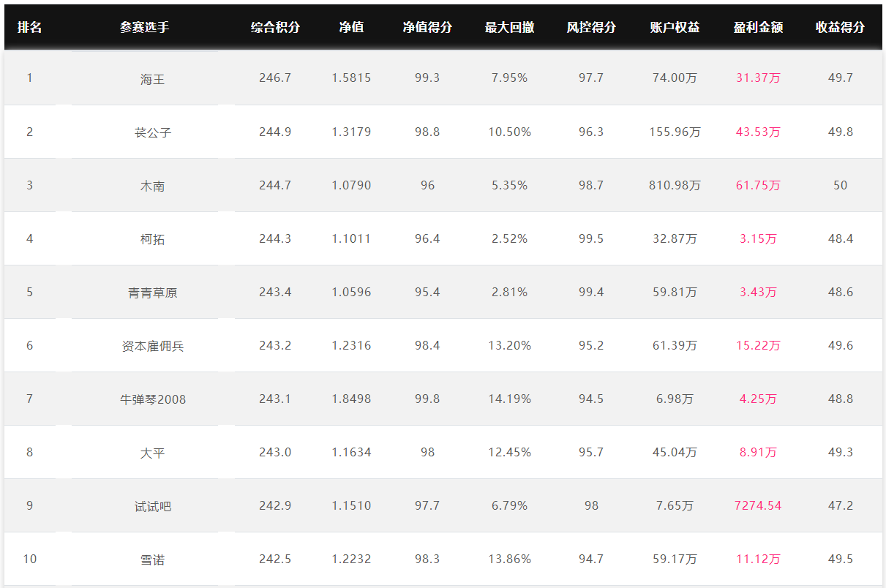
Task: Click the 收益得分 column header
Action: (840, 27)
